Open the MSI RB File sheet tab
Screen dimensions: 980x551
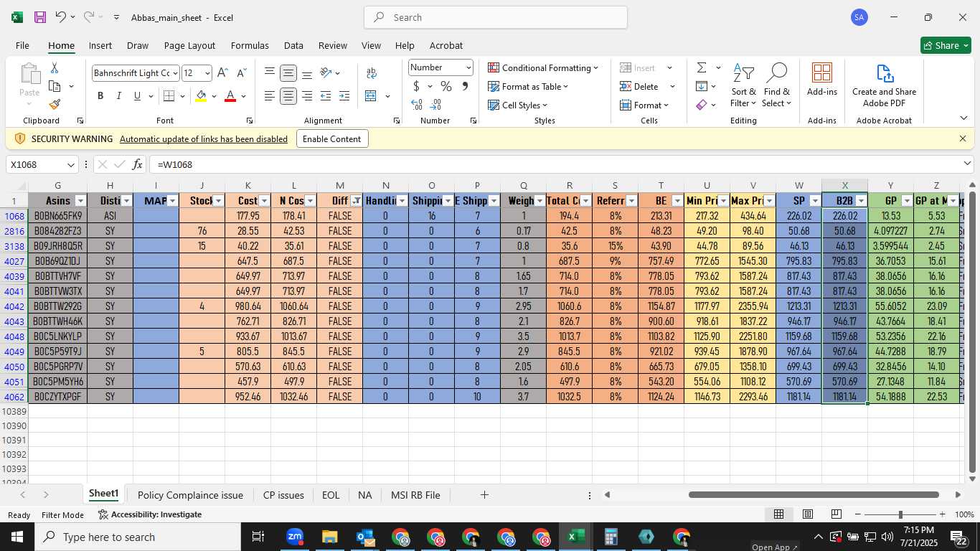(x=415, y=495)
